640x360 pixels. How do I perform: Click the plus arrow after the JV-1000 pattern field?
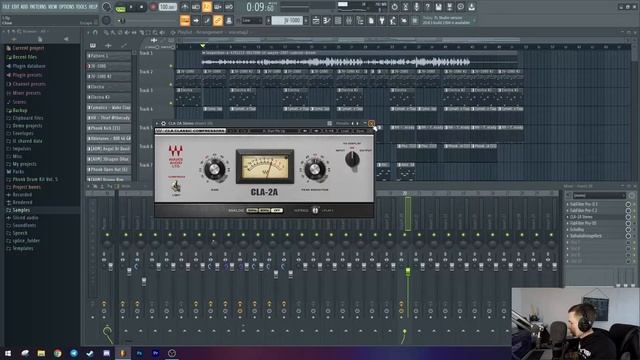[x=306, y=20]
